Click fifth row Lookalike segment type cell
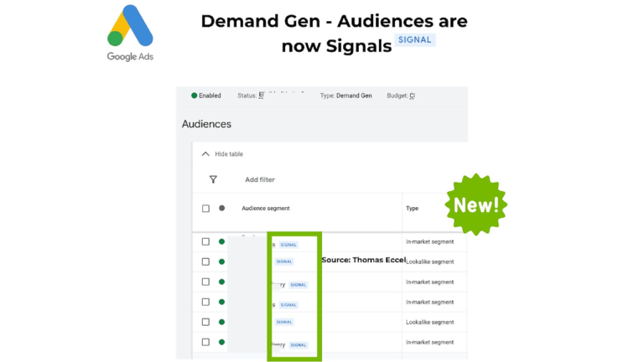 click(429, 322)
